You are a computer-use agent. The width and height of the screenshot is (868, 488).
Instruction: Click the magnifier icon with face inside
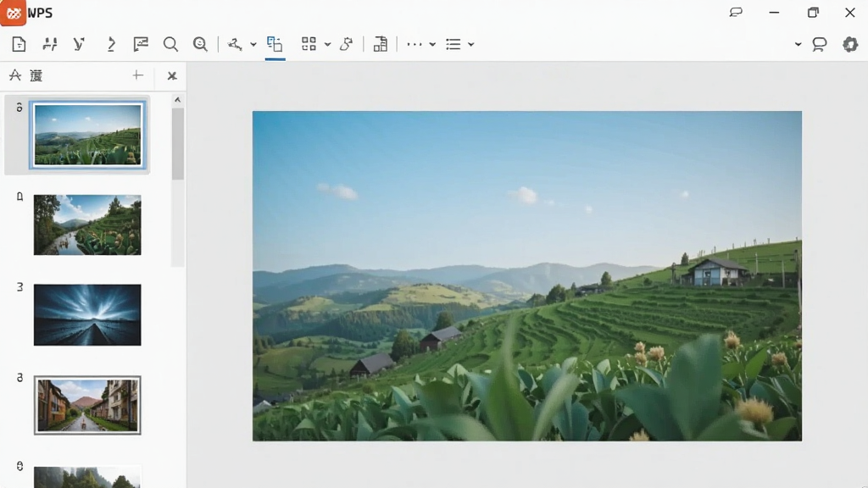coord(200,44)
